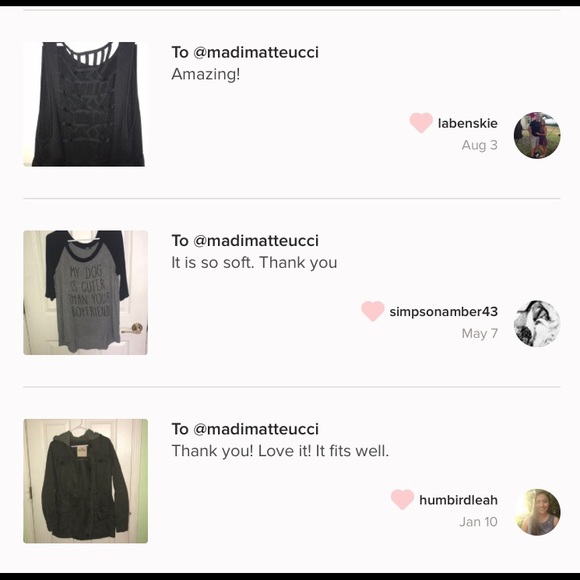Select the 'Amazing!' comment text

click(x=206, y=74)
